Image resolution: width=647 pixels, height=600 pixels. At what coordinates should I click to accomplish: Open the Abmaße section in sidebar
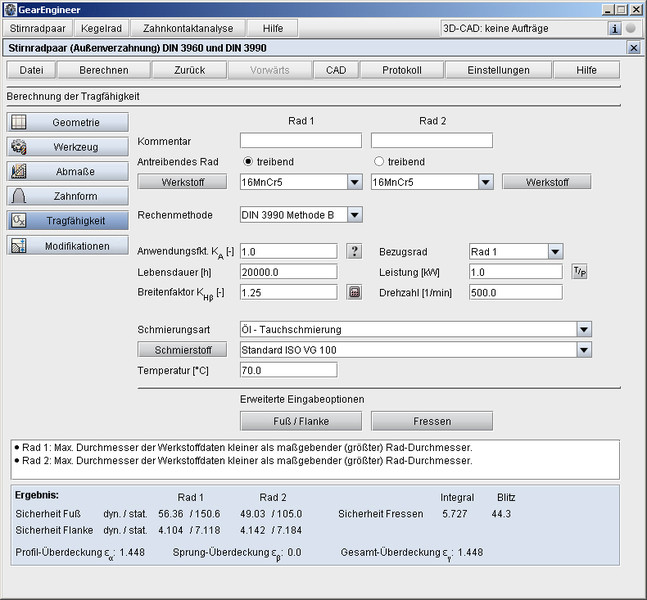click(x=68, y=171)
